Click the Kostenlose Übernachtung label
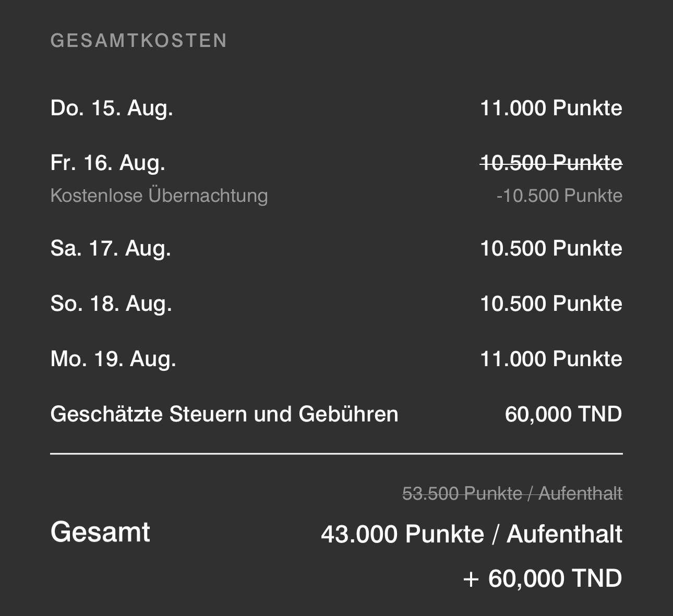 (159, 196)
